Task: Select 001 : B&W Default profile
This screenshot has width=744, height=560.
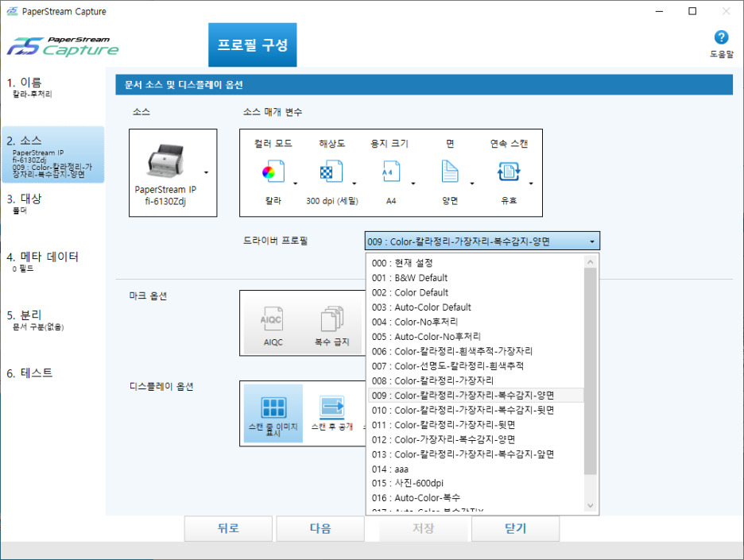Action: click(475, 278)
